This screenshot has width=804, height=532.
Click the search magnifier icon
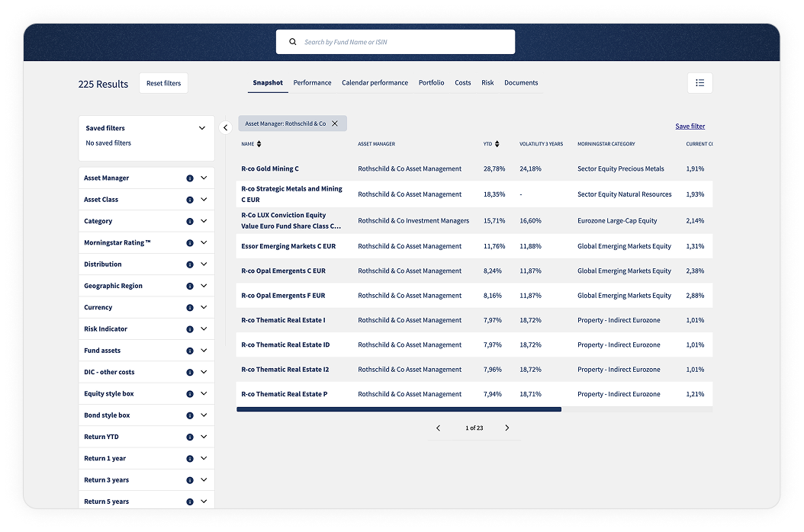point(292,42)
